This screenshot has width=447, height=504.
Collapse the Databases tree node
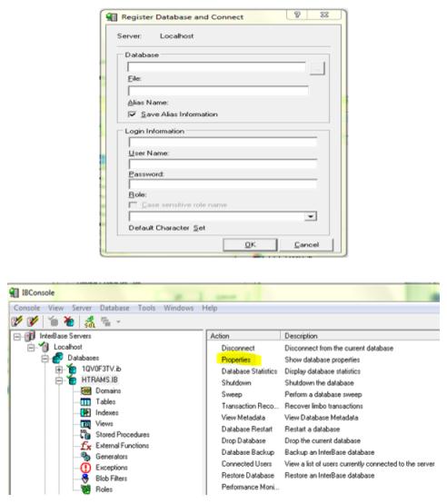pos(45,359)
